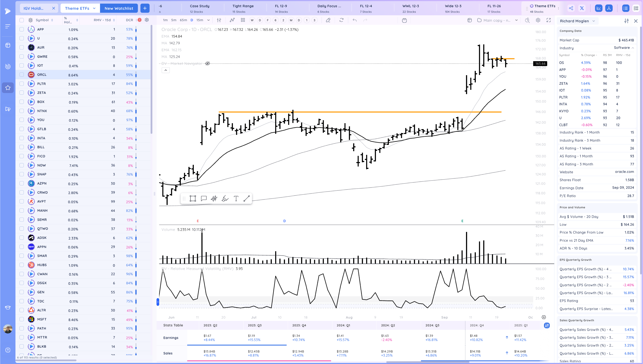Expand the Theme ETFs watchlist dropdown

(x=94, y=8)
